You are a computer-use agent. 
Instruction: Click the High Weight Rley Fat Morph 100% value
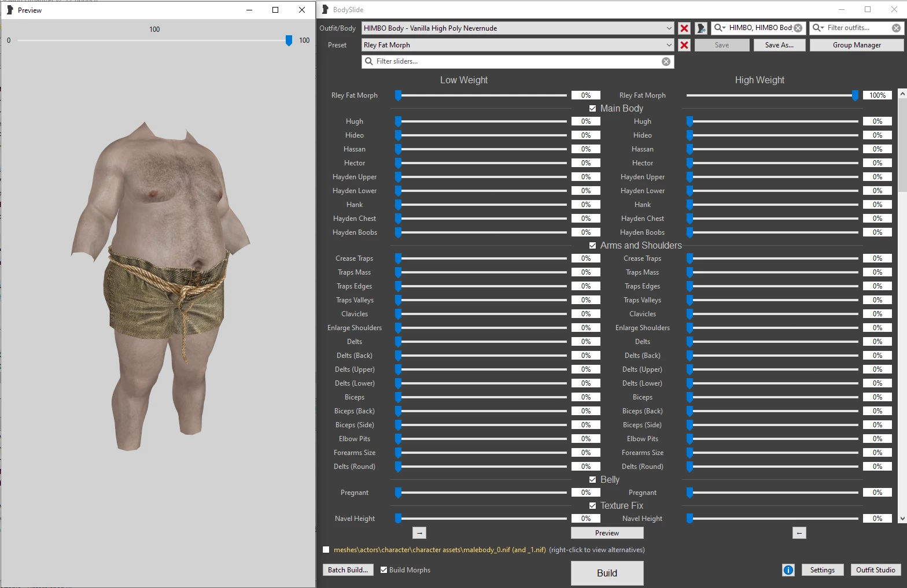877,95
